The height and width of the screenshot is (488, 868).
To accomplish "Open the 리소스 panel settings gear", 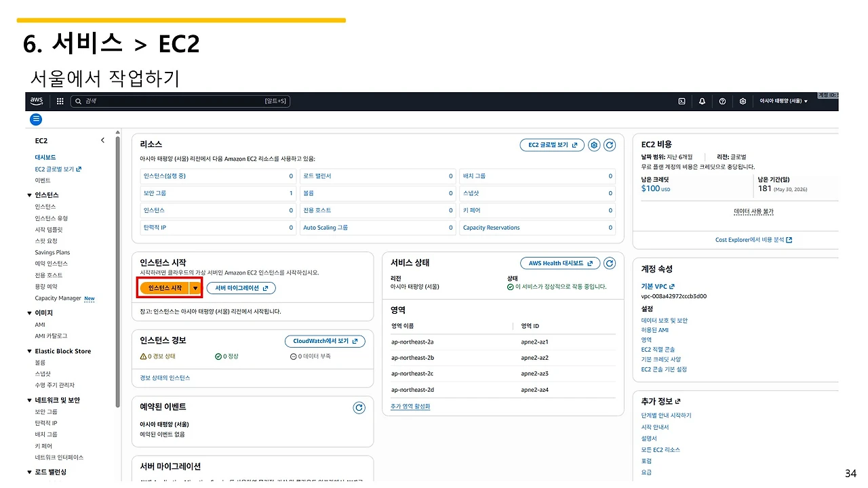I will click(x=594, y=145).
